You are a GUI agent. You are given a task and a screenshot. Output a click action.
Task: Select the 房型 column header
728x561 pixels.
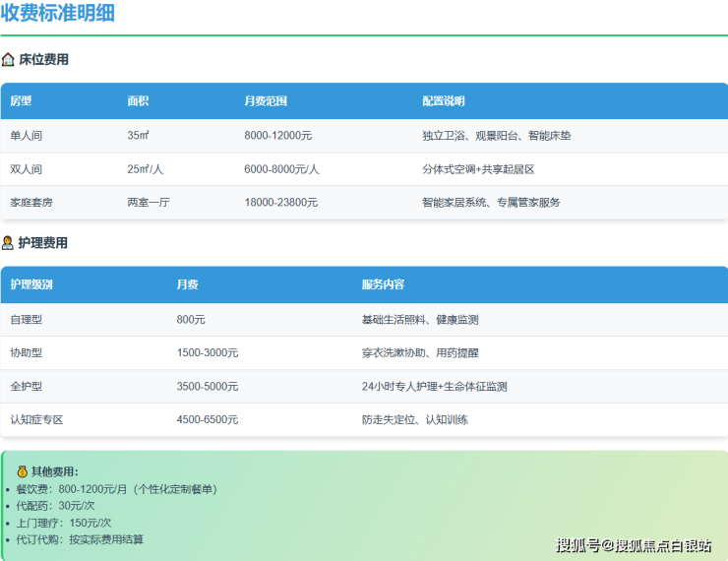pos(21,101)
